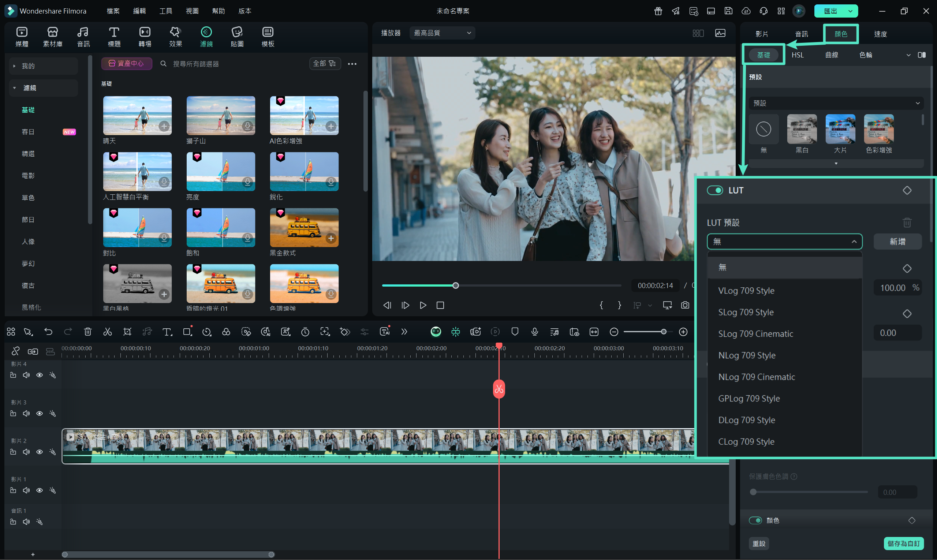The width and height of the screenshot is (937, 560).
Task: Switch to the HSL tab
Action: pyautogui.click(x=798, y=55)
